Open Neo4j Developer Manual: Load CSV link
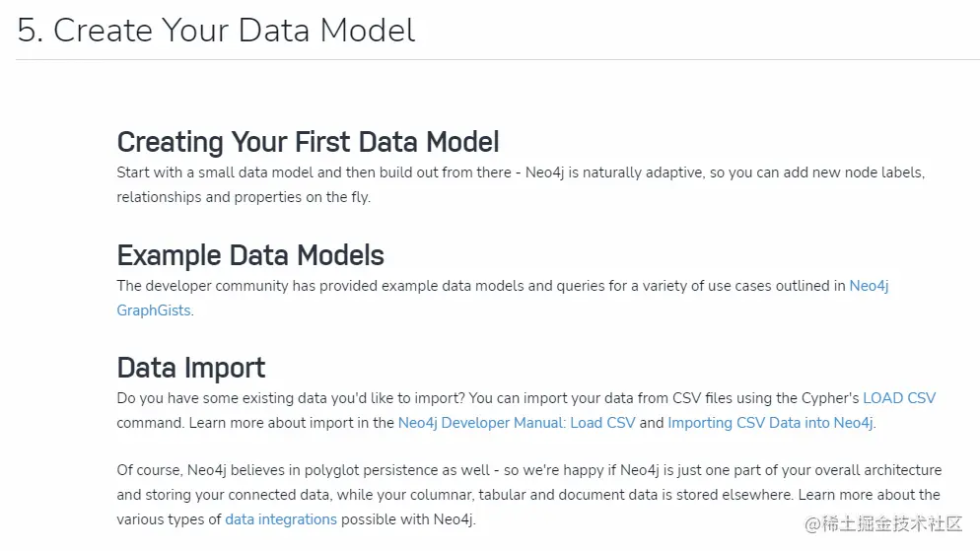980x551 pixels. coord(517,423)
